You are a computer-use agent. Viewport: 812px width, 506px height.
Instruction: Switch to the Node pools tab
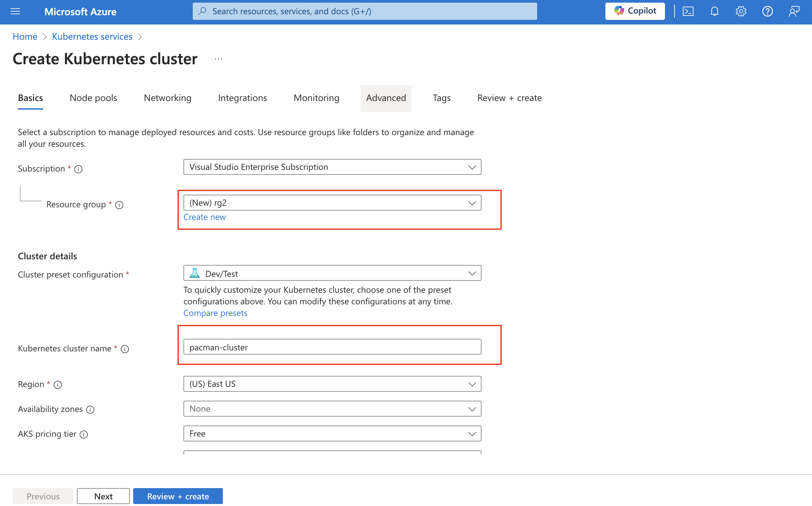point(93,98)
